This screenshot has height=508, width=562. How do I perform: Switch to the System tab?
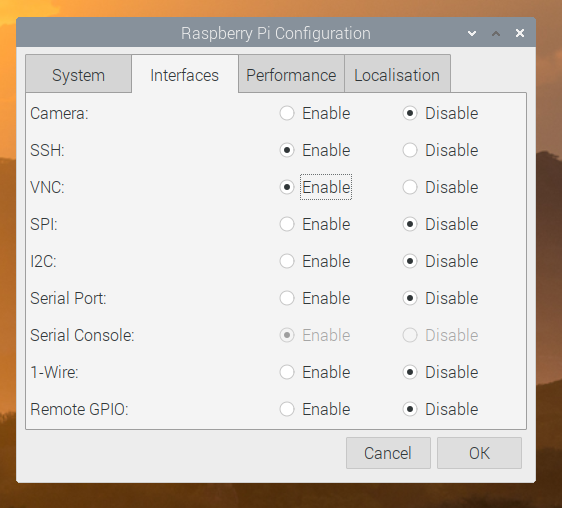78,74
